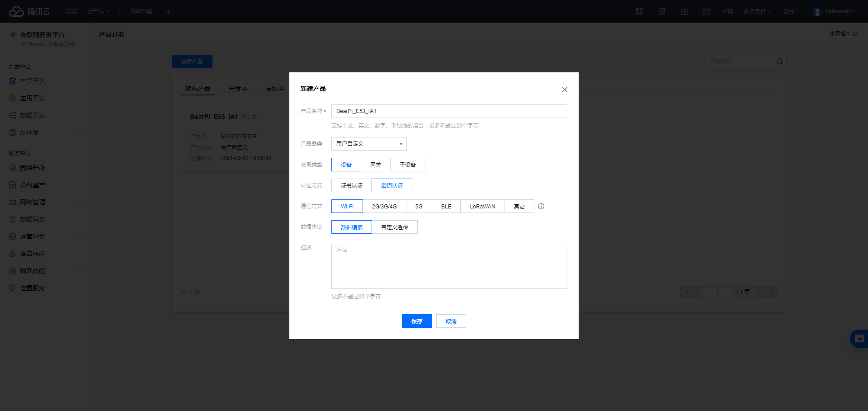The width and height of the screenshot is (868, 411).
Task: Expand the 物联使能 sidebar chevron
Action: point(80,271)
